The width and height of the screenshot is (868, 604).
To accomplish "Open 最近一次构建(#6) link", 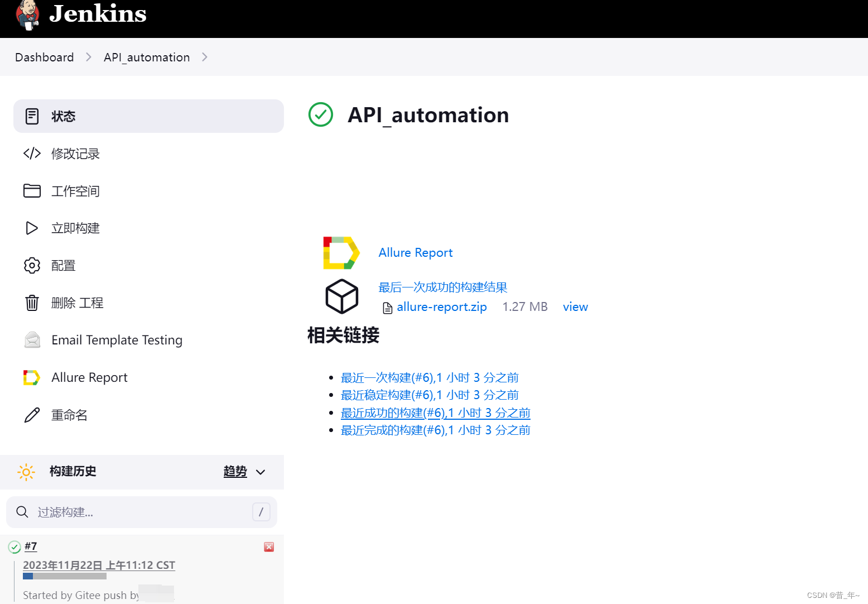I will point(430,378).
